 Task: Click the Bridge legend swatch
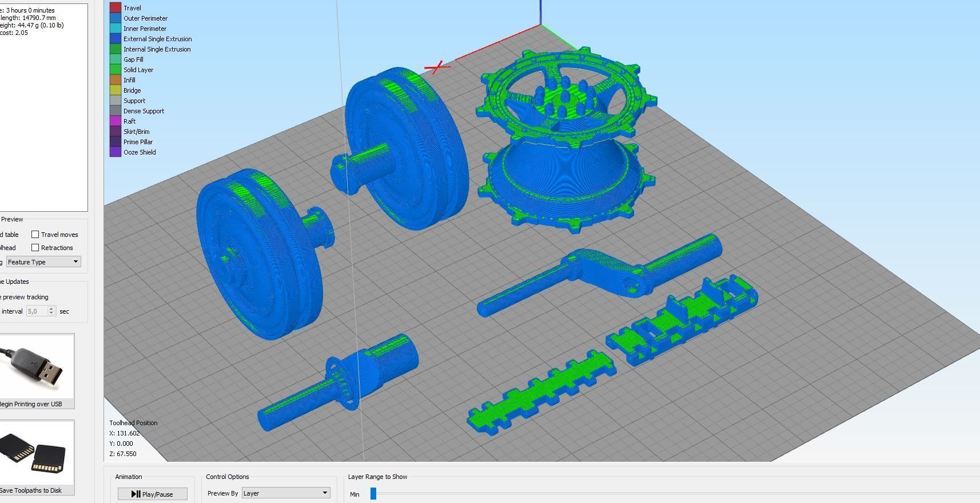tap(115, 90)
